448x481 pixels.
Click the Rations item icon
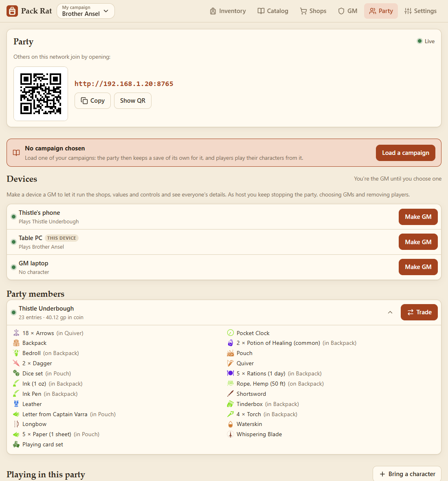click(231, 373)
